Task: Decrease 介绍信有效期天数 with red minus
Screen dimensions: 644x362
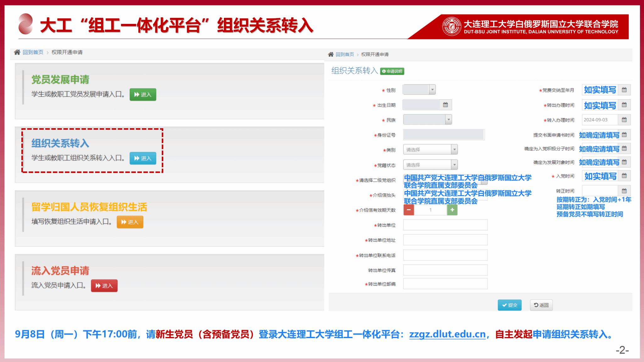Action: (x=409, y=210)
